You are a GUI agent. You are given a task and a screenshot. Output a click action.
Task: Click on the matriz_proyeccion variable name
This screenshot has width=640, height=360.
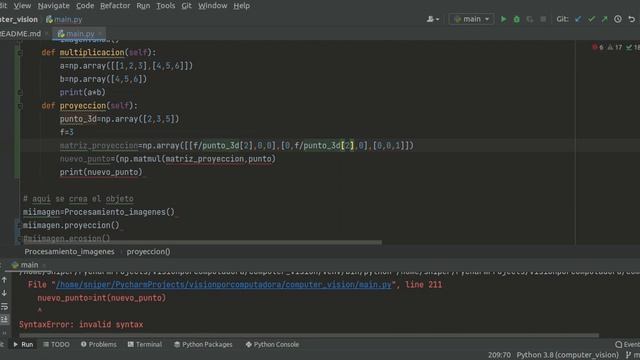(99, 146)
